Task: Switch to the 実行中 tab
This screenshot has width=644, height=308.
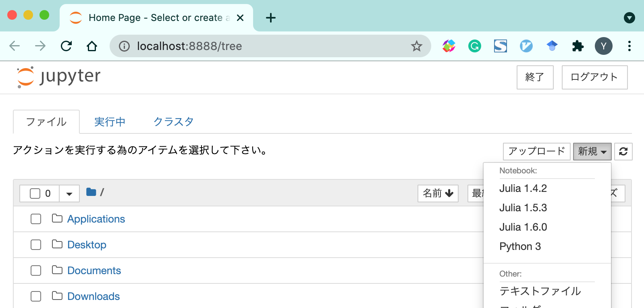Action: tap(110, 122)
